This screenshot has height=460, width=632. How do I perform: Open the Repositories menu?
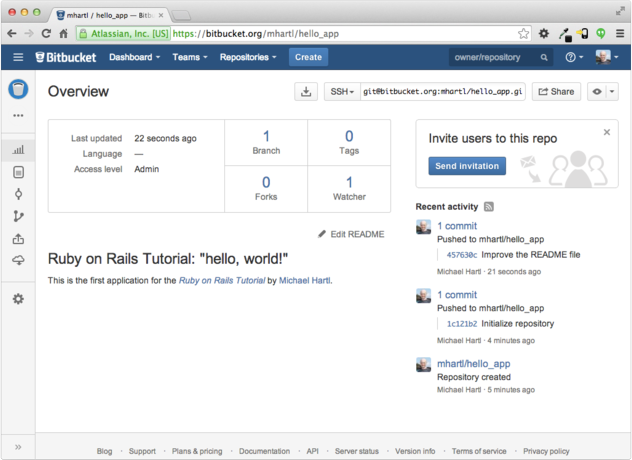tap(248, 57)
